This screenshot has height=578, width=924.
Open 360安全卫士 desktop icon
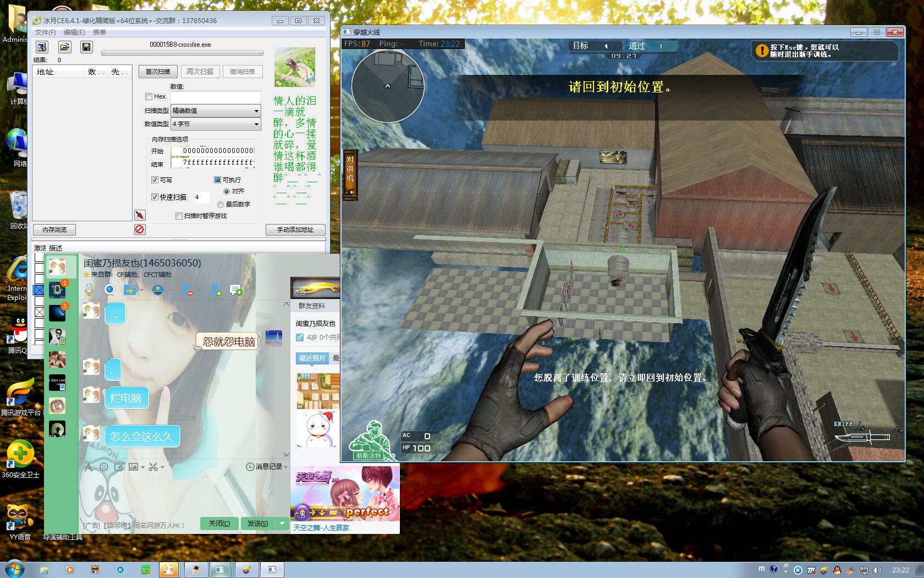20,460
